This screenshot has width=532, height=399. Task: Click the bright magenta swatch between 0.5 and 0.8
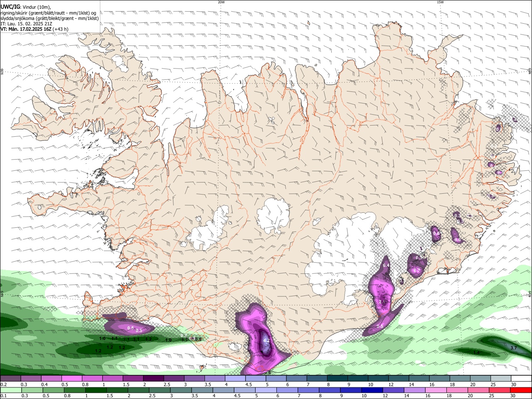tap(71, 378)
